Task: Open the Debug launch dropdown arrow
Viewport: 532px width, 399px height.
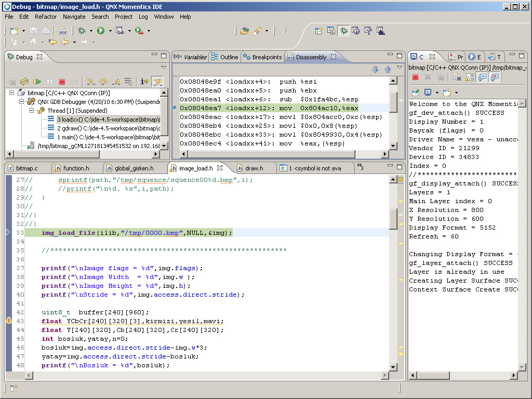Action: point(91,31)
